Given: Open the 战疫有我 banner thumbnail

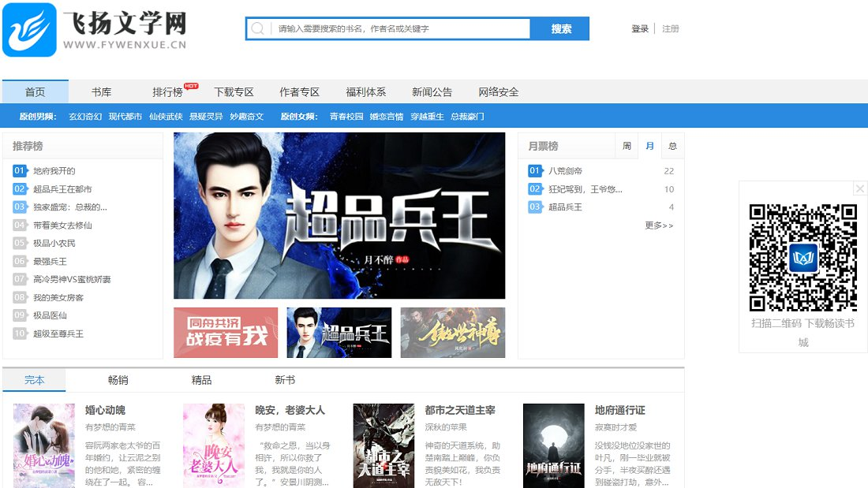Looking at the screenshot, I should (226, 333).
